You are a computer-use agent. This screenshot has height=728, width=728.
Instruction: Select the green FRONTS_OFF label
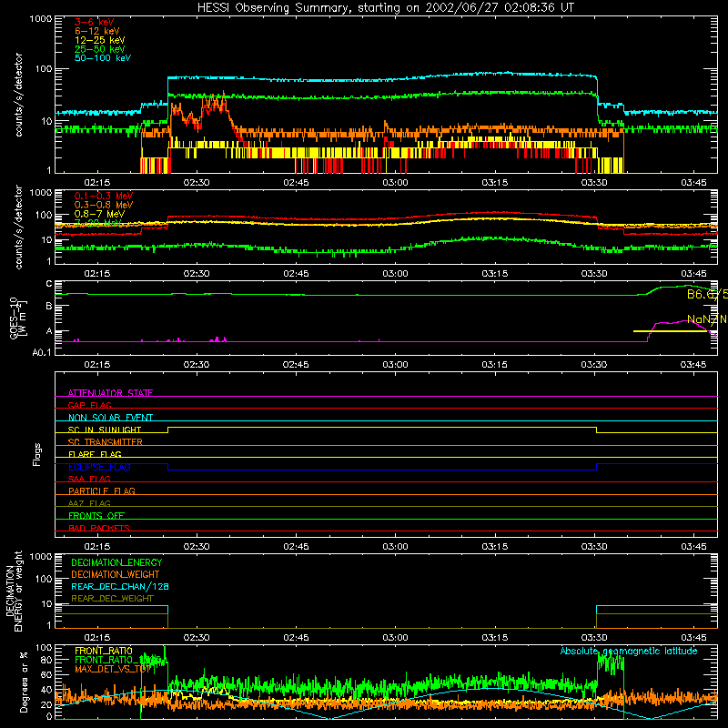point(96,516)
